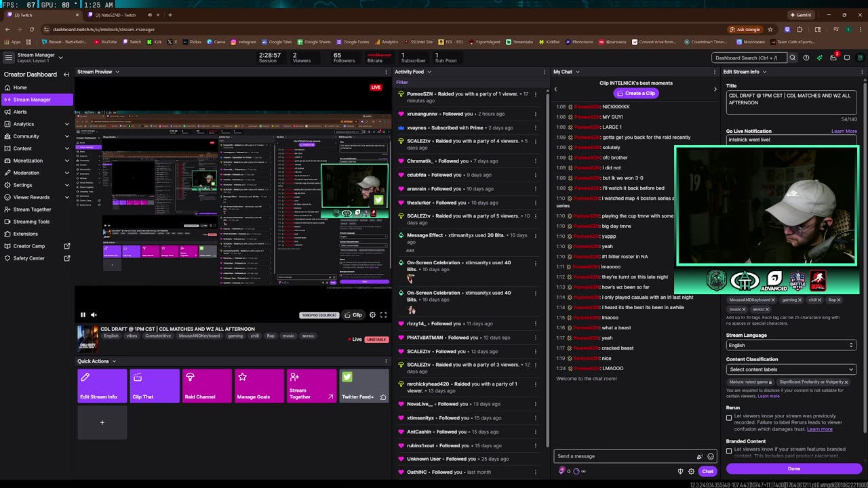
Task: Open Stream Preview panel options menu
Action: pyautogui.click(x=386, y=72)
